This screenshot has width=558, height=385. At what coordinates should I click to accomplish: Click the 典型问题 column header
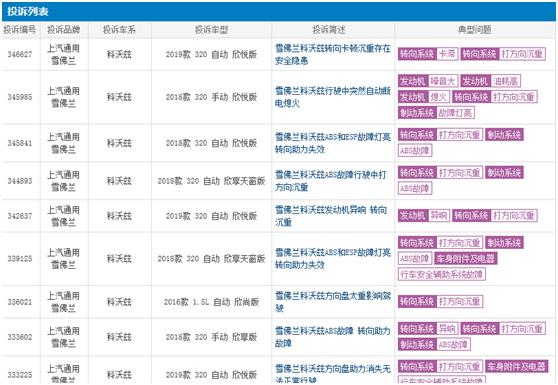click(475, 30)
